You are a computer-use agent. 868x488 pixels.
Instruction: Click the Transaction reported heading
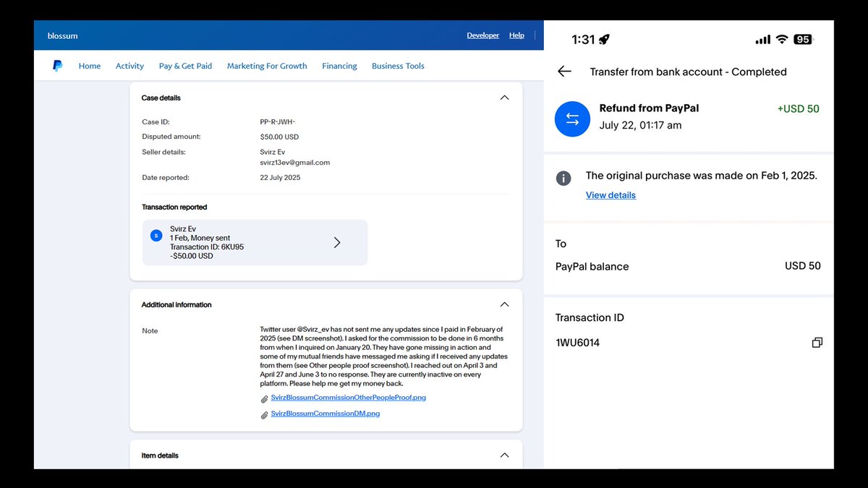tap(174, 207)
